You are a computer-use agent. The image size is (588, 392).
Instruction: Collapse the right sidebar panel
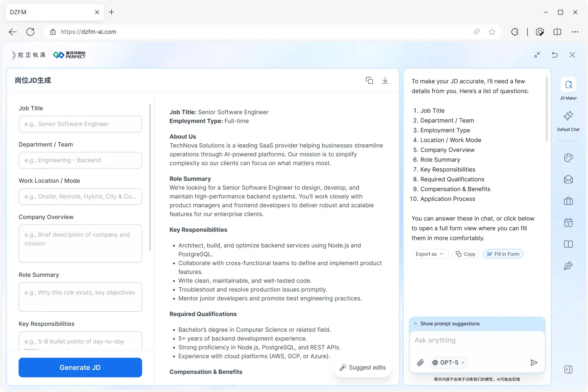(x=568, y=369)
